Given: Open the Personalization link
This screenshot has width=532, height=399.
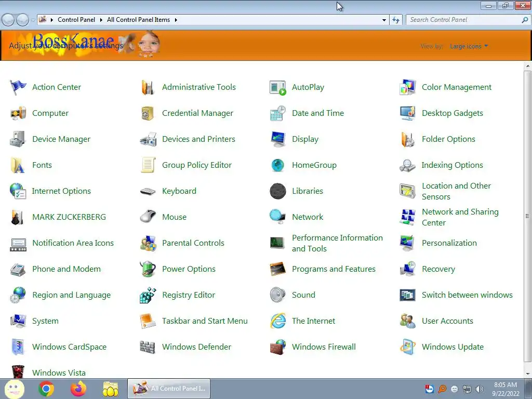Looking at the screenshot, I should click(x=449, y=243).
